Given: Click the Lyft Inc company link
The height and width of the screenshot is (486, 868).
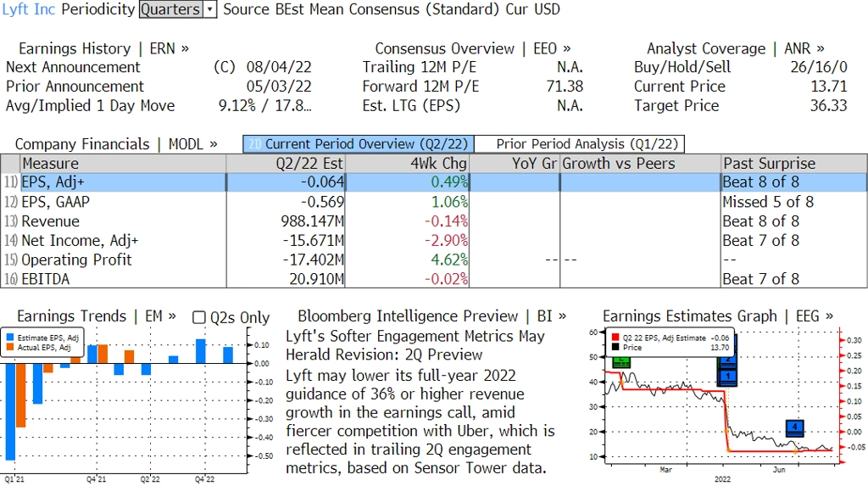Looking at the screenshot, I should coord(29,9).
